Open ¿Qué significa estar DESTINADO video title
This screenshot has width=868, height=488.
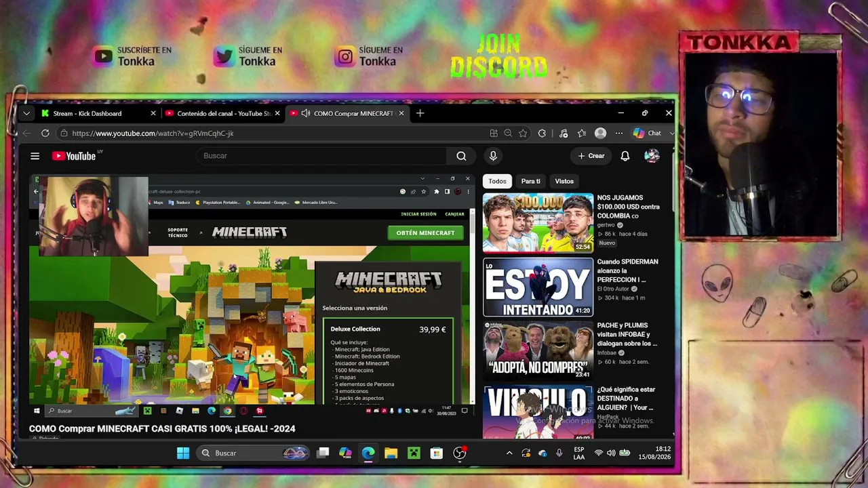click(x=627, y=399)
